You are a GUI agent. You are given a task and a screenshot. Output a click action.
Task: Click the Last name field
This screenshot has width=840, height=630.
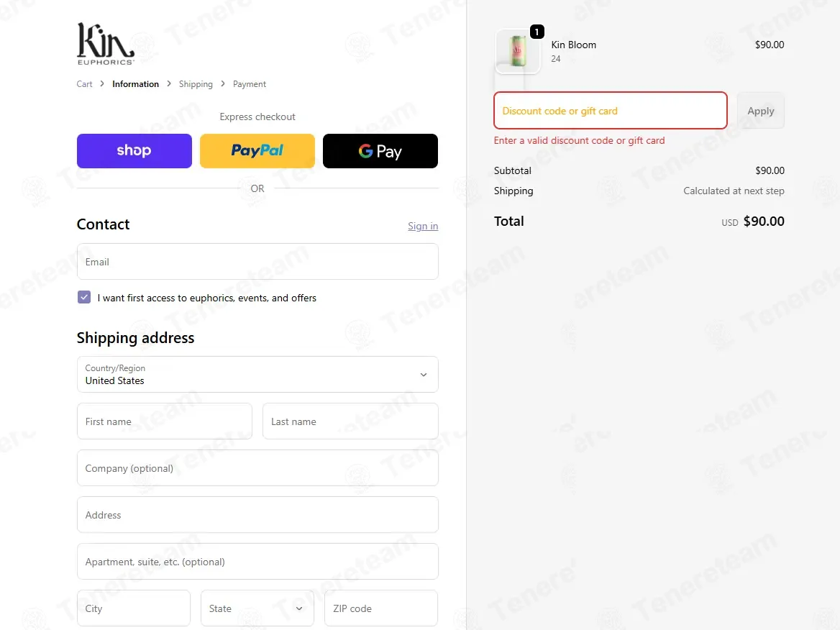point(350,421)
